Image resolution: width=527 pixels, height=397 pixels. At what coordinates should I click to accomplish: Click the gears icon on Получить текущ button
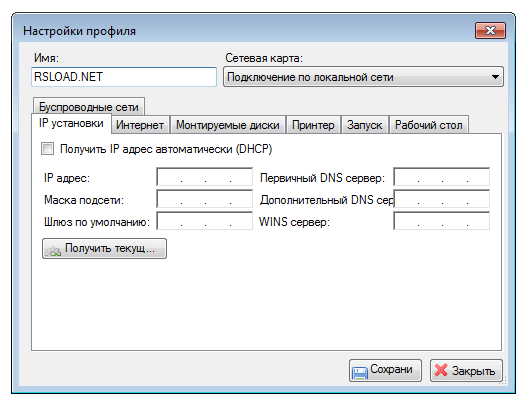click(53, 250)
